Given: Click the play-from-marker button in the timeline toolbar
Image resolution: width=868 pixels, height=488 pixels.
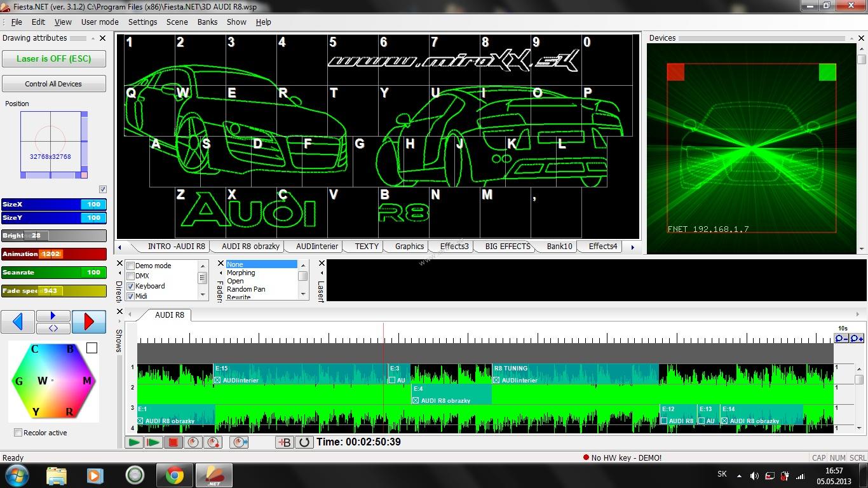Looking at the screenshot, I should tap(153, 442).
